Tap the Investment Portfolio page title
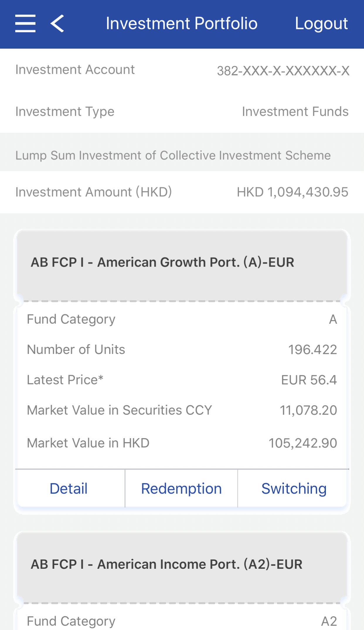Viewport: 364px width, 630px height. [x=181, y=23]
